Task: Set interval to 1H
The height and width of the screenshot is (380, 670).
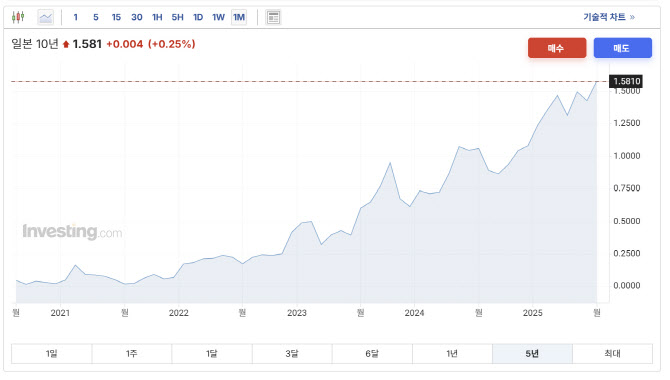Action: 157,18
